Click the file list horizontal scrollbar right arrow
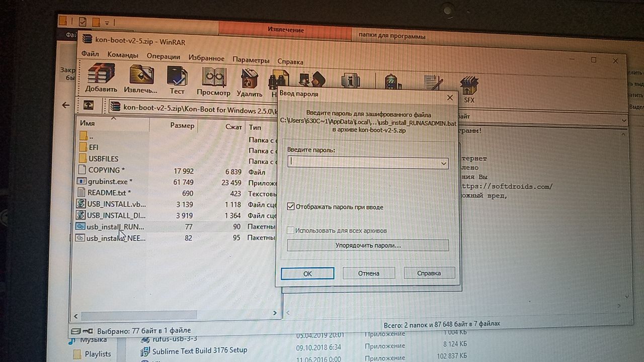Screen dimensions: 644x362 (275, 313)
